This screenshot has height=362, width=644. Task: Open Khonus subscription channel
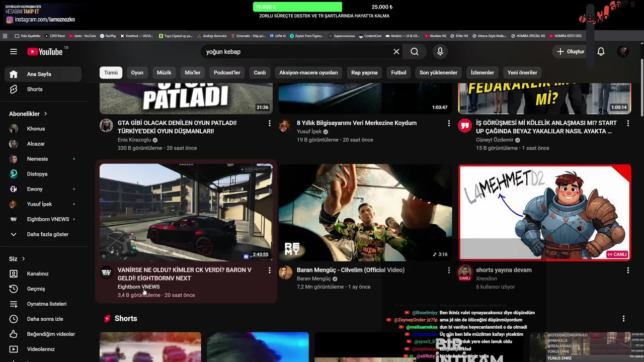click(43, 129)
